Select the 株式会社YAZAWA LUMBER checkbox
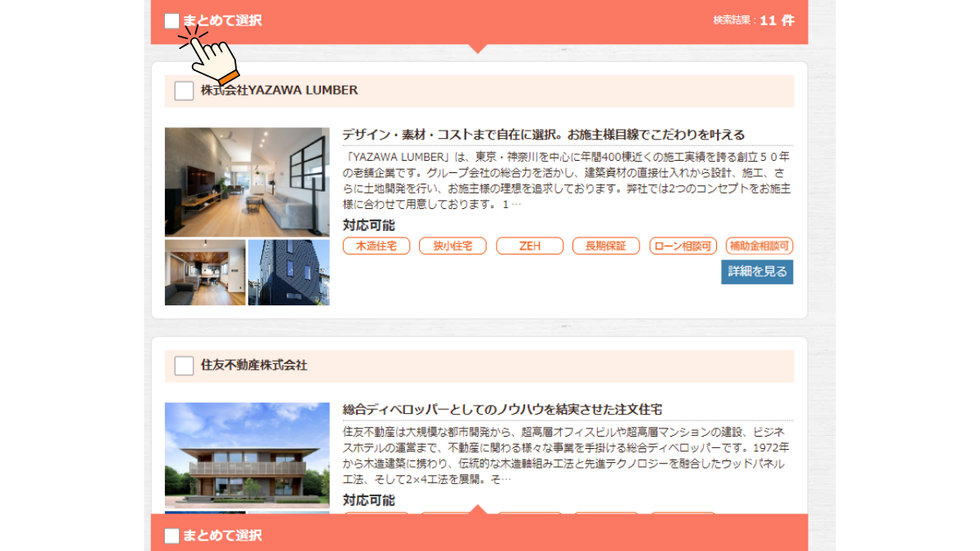Viewport: 980px width, 551px height. tap(184, 91)
